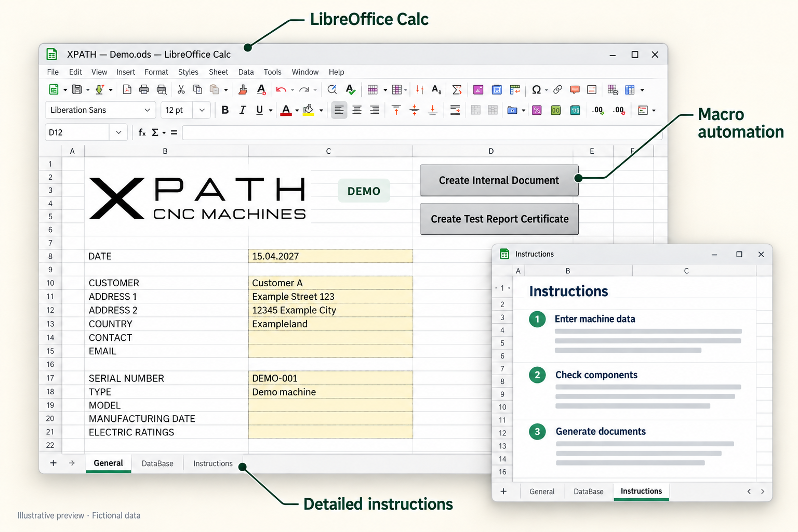
Task: Click Create Test Report Certificate button
Action: 499,219
